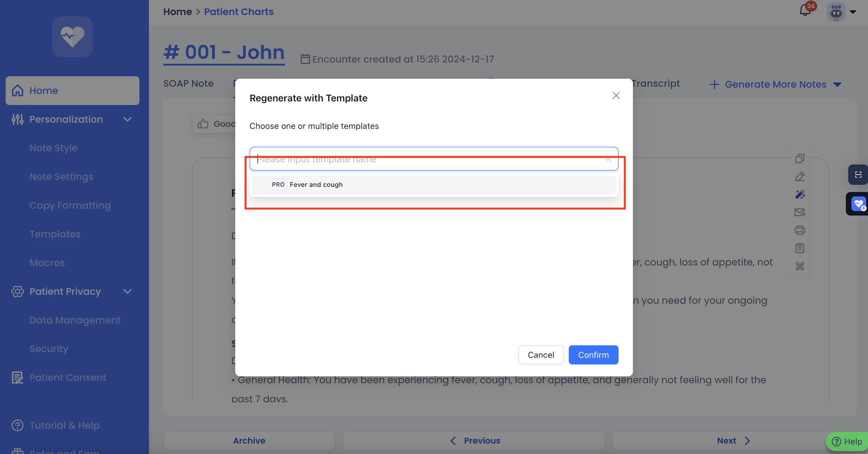Viewport: 868px width, 454px height.
Task: Click the printer icon
Action: (x=800, y=230)
